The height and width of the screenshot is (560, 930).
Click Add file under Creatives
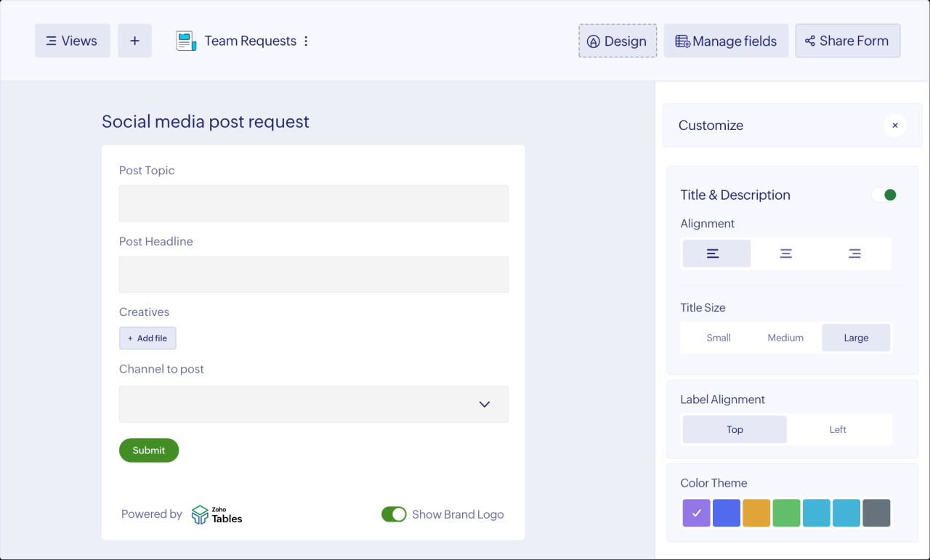[x=147, y=338]
